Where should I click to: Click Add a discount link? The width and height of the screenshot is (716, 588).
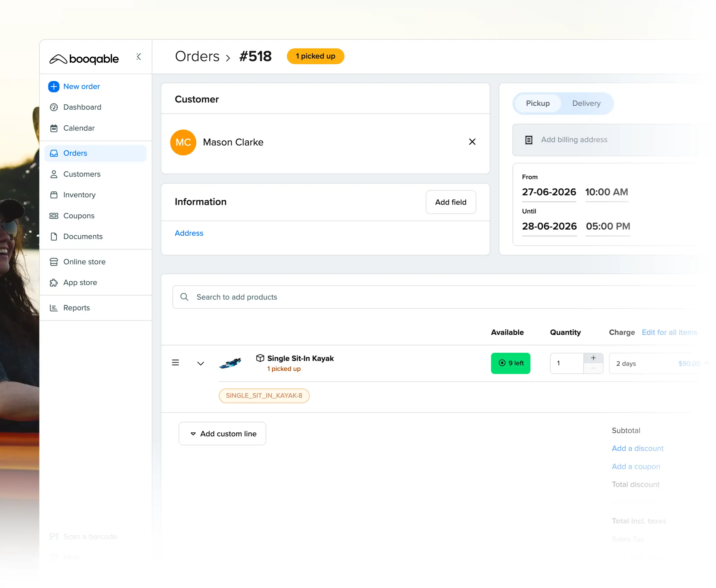click(637, 448)
